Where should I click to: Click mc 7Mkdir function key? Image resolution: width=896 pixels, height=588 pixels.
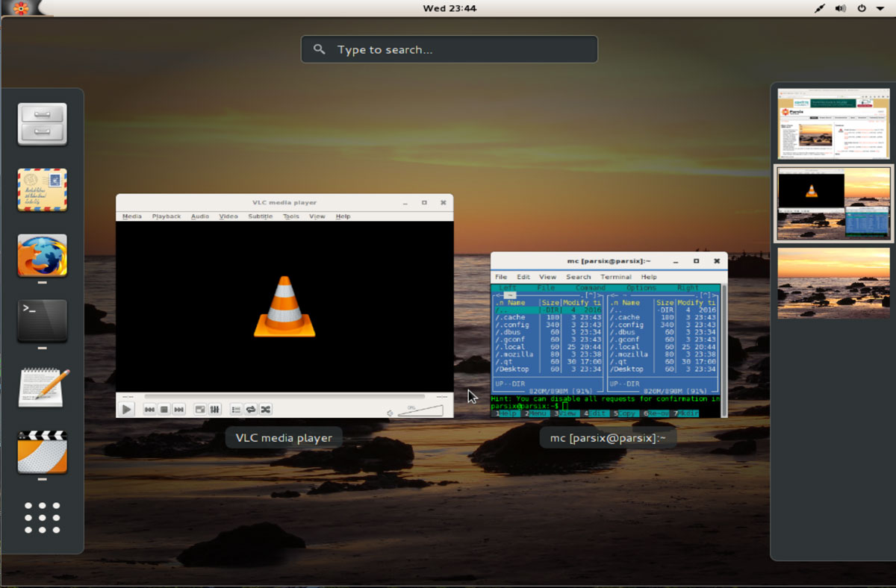(x=685, y=413)
